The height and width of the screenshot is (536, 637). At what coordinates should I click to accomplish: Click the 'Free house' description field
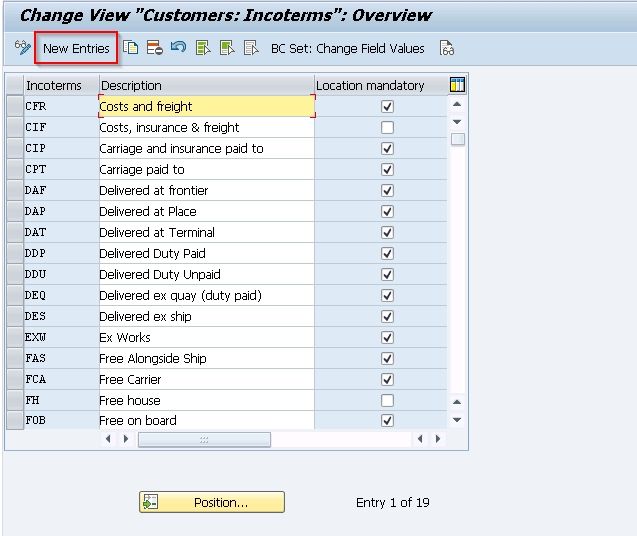(x=207, y=400)
